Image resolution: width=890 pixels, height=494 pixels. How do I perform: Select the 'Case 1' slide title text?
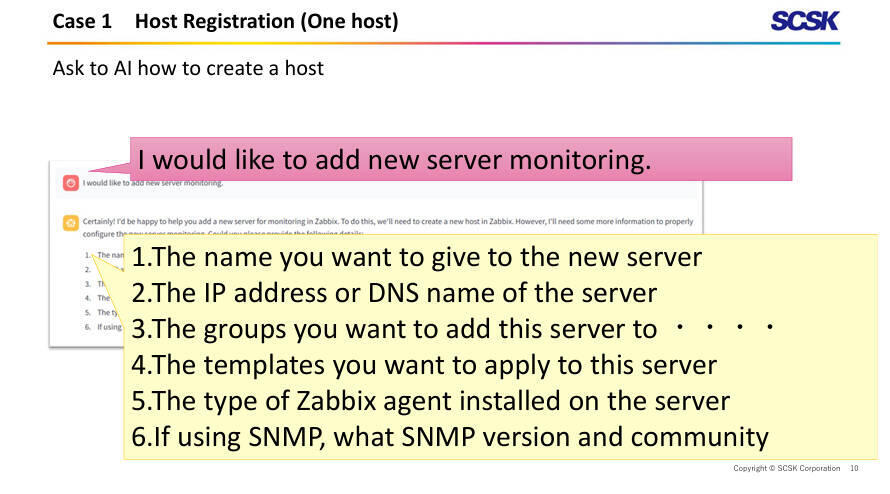(x=82, y=22)
